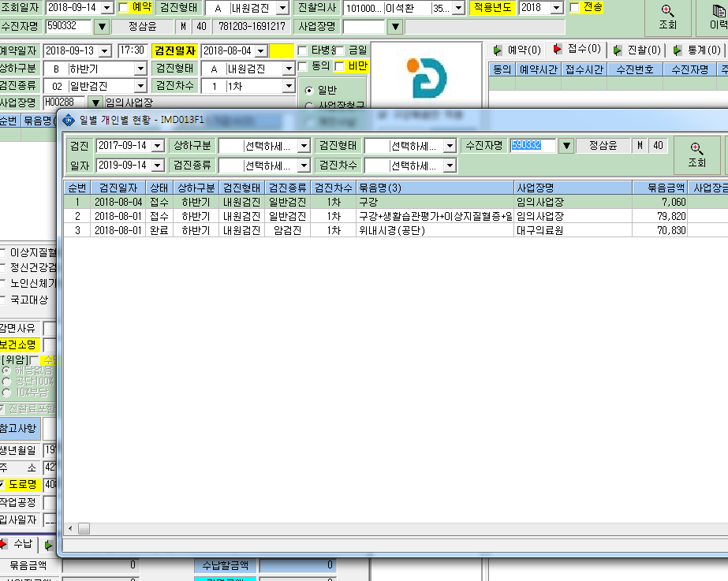Toggle the 전송 checkbox
This screenshot has height=581, width=728.
(575, 7)
